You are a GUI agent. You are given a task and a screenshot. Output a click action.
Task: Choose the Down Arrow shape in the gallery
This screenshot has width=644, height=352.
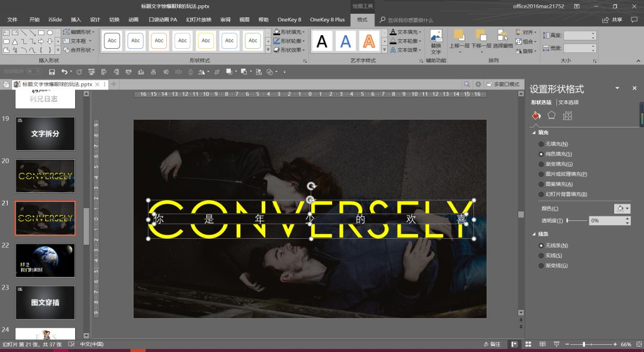[49, 42]
